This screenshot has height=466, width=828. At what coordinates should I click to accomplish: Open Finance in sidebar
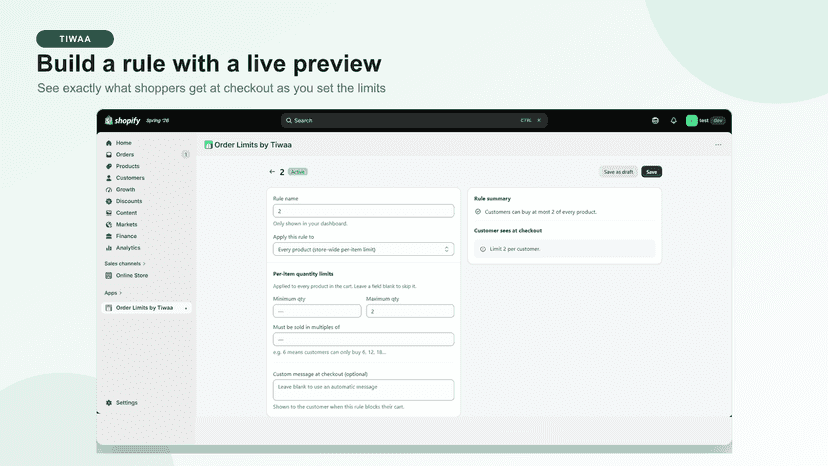(126, 236)
